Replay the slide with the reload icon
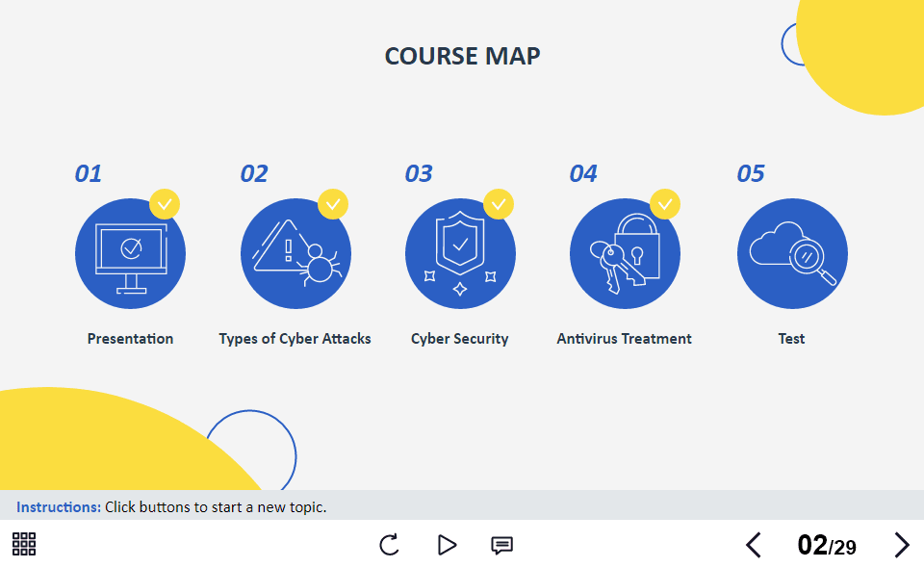Image resolution: width=924 pixels, height=568 pixels. click(x=389, y=545)
